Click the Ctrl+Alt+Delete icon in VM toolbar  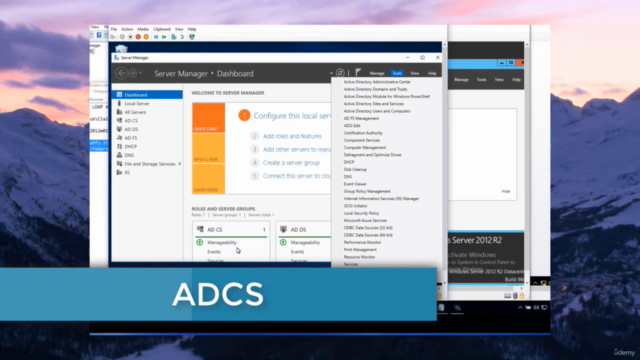113,37
